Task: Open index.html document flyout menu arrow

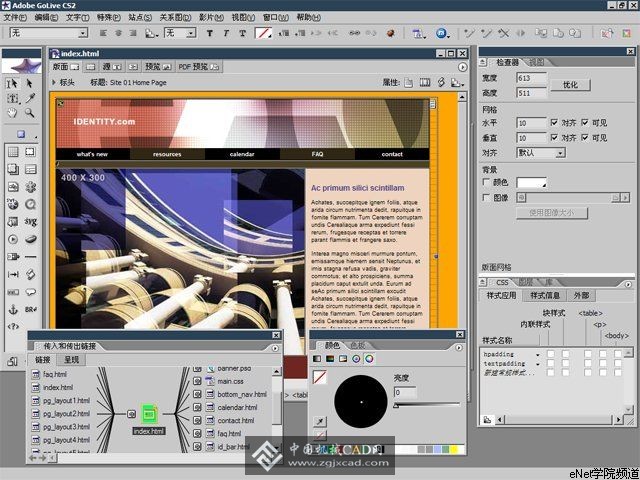Action: pyautogui.click(x=462, y=67)
